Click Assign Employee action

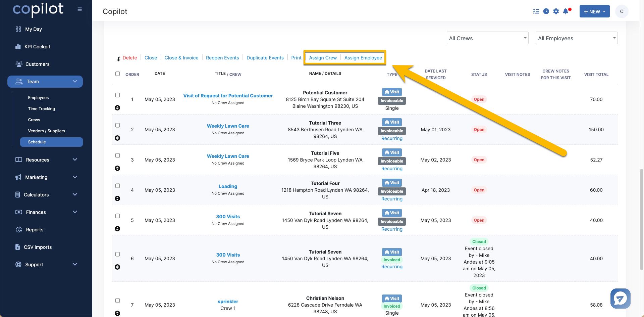pyautogui.click(x=363, y=58)
